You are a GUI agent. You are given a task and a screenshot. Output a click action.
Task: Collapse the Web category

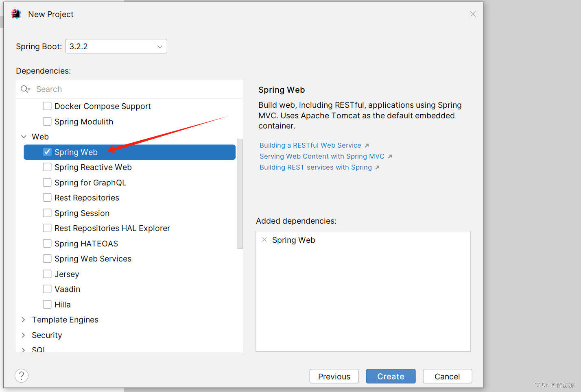[24, 137]
